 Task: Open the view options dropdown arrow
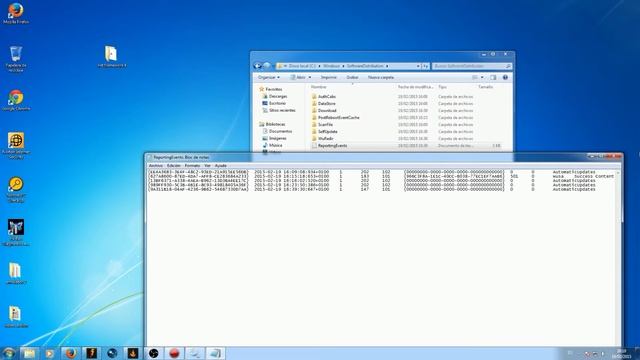tap(482, 77)
